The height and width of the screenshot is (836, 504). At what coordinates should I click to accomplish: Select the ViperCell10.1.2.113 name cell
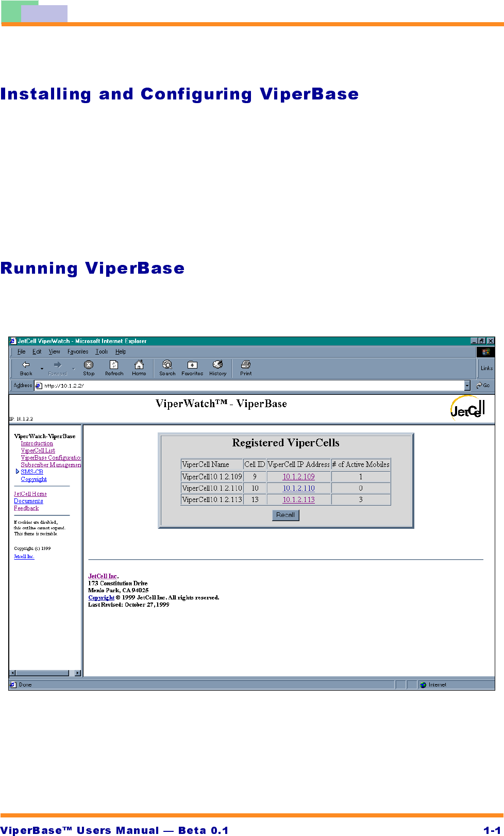coord(212,499)
